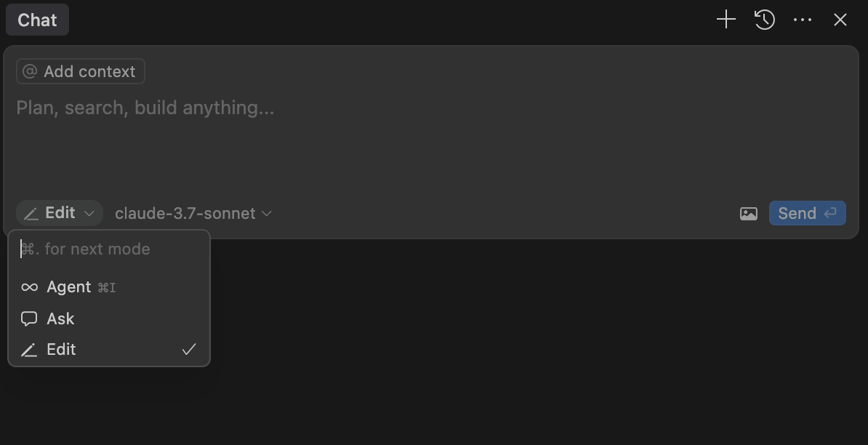Image resolution: width=868 pixels, height=445 pixels.
Task: Select Agent mode from the list
Action: click(69, 287)
